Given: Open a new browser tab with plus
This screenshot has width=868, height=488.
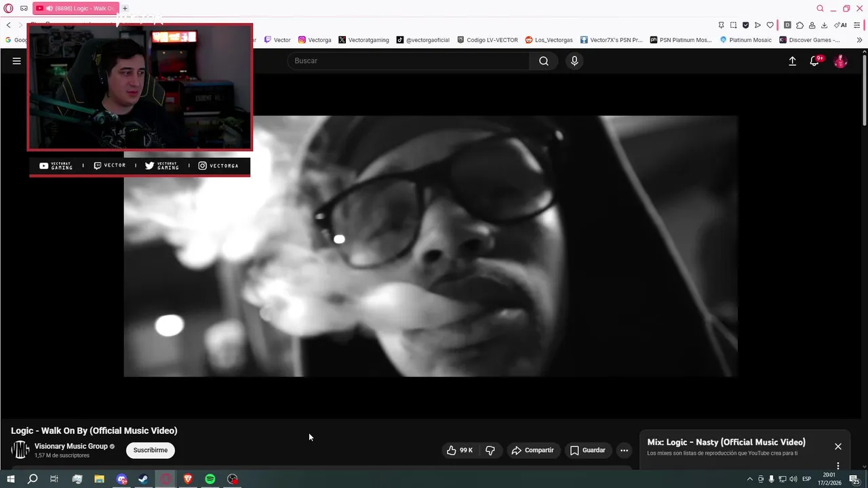Looking at the screenshot, I should tap(125, 8).
